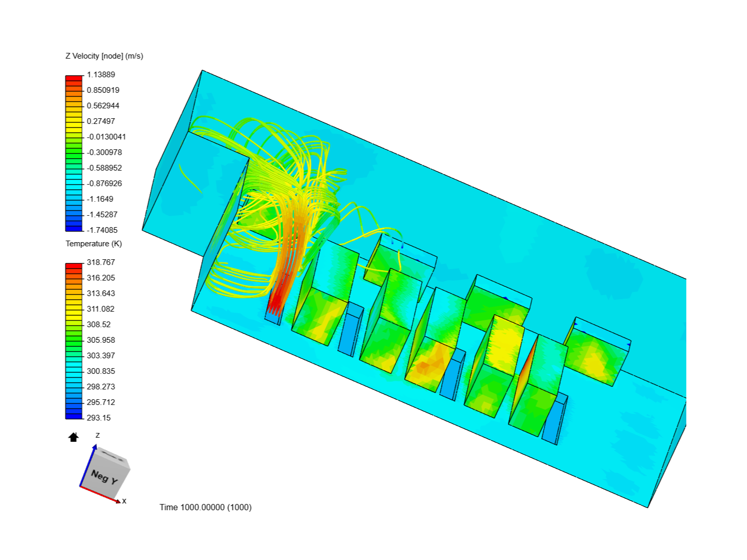Click the 0.850919 velocity legend value
Screen dimensions: 747x560
(103, 90)
